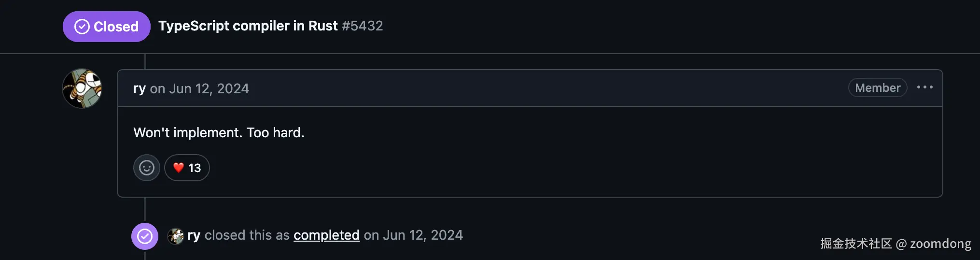Viewport: 980px width, 260px height.
Task: Open the three-dot comment options menu
Action: point(924,87)
